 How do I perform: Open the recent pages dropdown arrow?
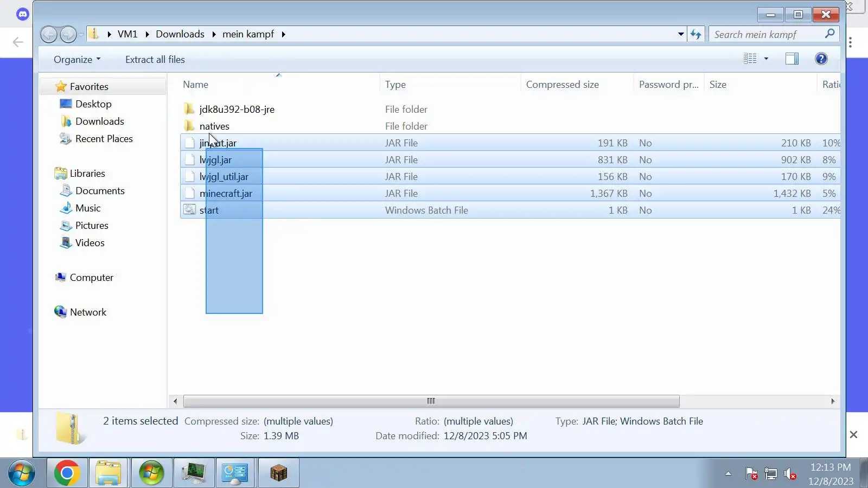[81, 35]
